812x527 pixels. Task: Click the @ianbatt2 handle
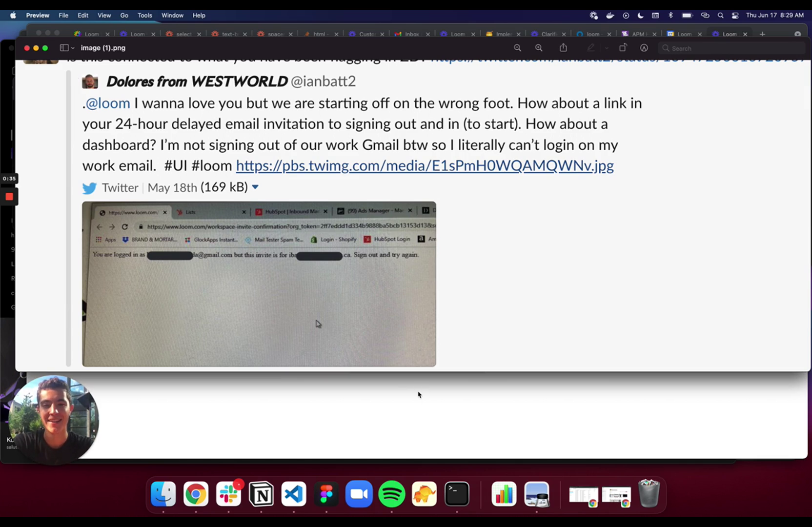point(323,81)
